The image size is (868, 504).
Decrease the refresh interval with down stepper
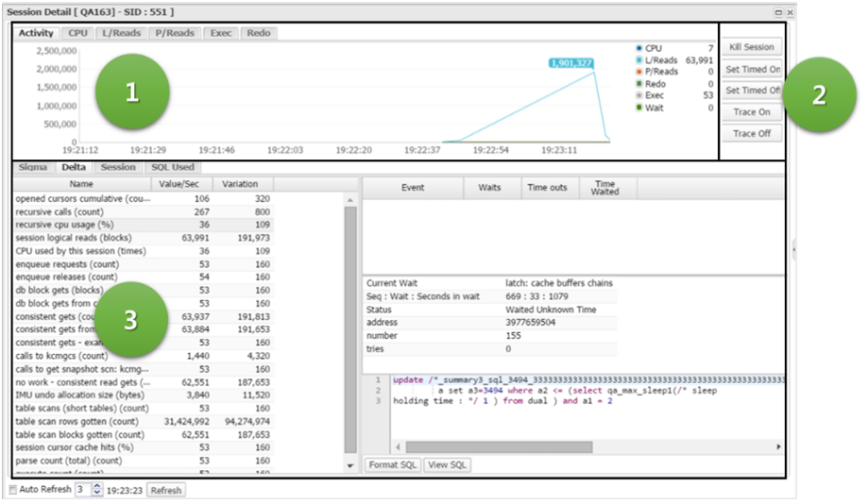click(97, 493)
